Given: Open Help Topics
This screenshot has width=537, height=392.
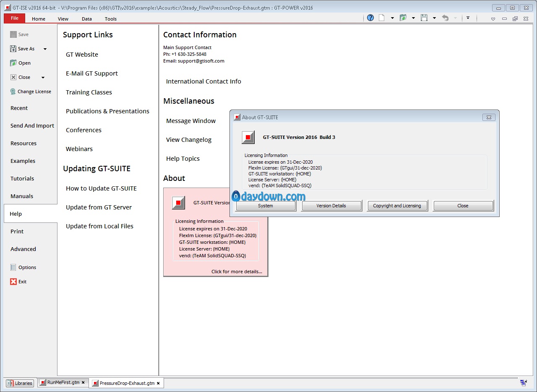Looking at the screenshot, I should click(183, 159).
